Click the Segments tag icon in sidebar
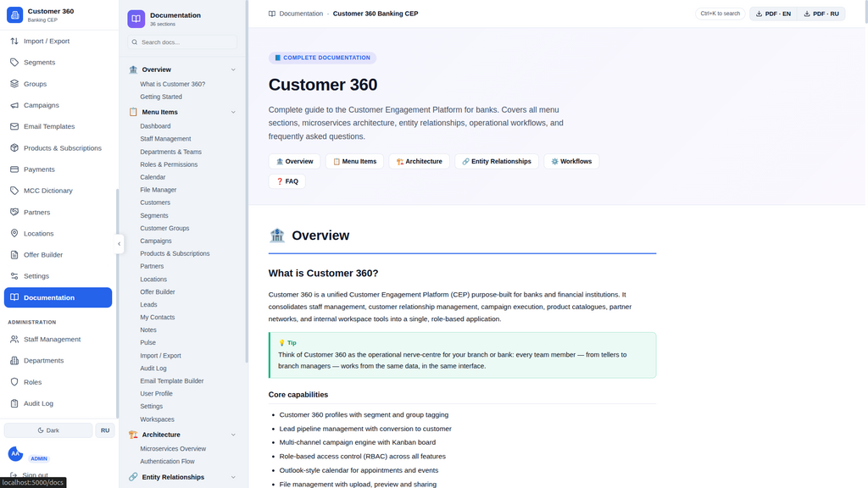Viewport: 868px width, 488px height. [x=14, y=63]
